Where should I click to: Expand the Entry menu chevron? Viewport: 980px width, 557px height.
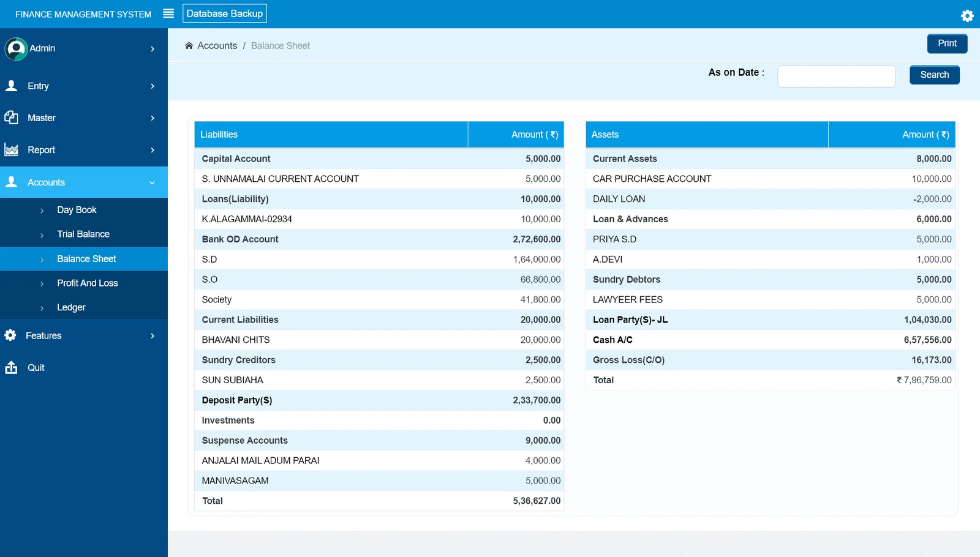(153, 86)
